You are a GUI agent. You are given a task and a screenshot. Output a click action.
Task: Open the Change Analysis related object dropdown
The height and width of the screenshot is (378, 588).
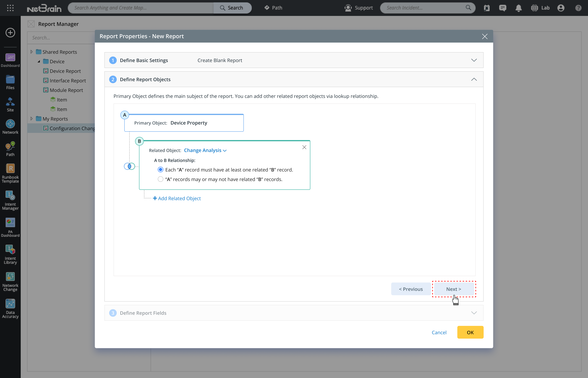[205, 150]
